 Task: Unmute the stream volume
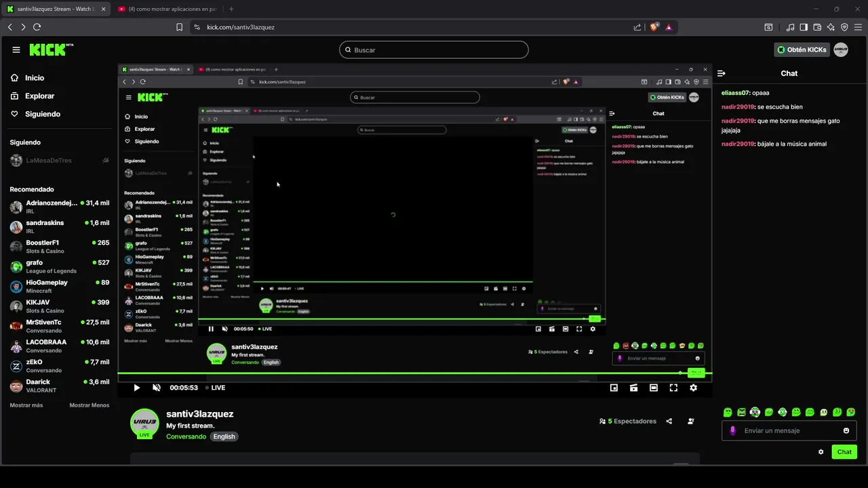pyautogui.click(x=157, y=388)
